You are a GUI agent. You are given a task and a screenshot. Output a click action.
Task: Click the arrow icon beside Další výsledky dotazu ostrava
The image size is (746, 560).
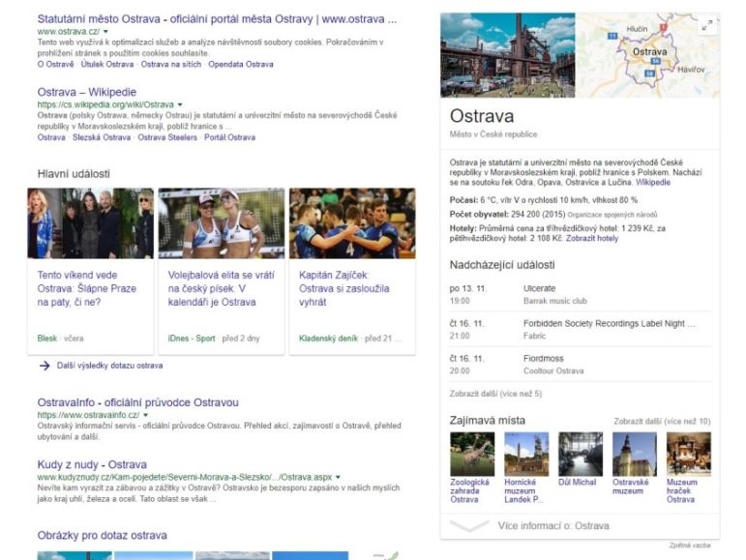click(45, 366)
